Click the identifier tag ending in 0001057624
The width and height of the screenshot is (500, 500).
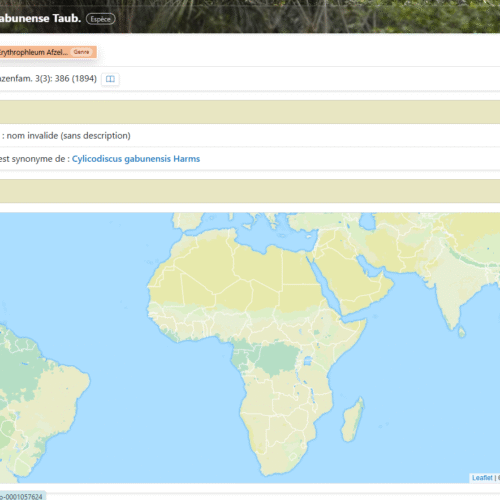[x=22, y=496]
